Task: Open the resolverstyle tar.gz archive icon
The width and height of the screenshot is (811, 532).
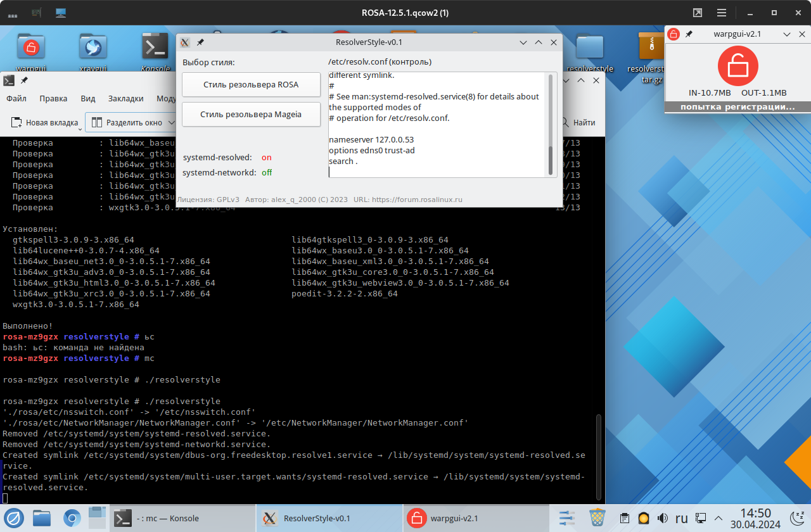Action: (x=652, y=47)
